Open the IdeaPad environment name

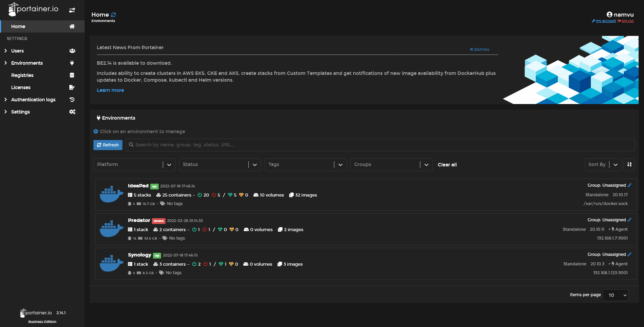click(138, 186)
